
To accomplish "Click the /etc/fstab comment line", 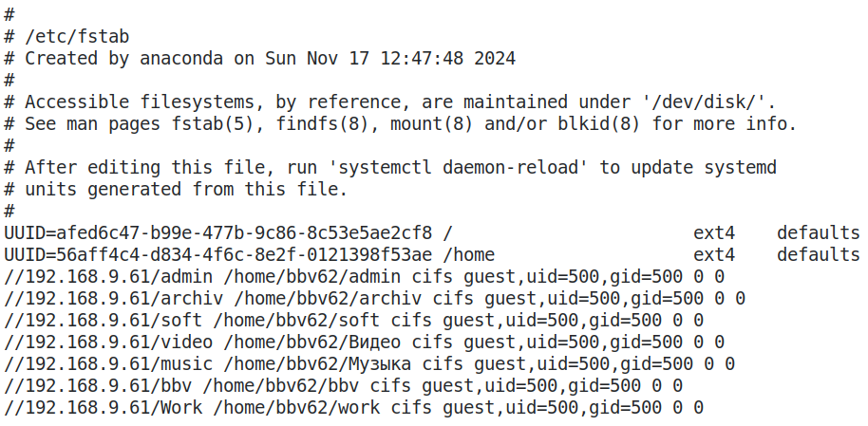I will coord(77,37).
